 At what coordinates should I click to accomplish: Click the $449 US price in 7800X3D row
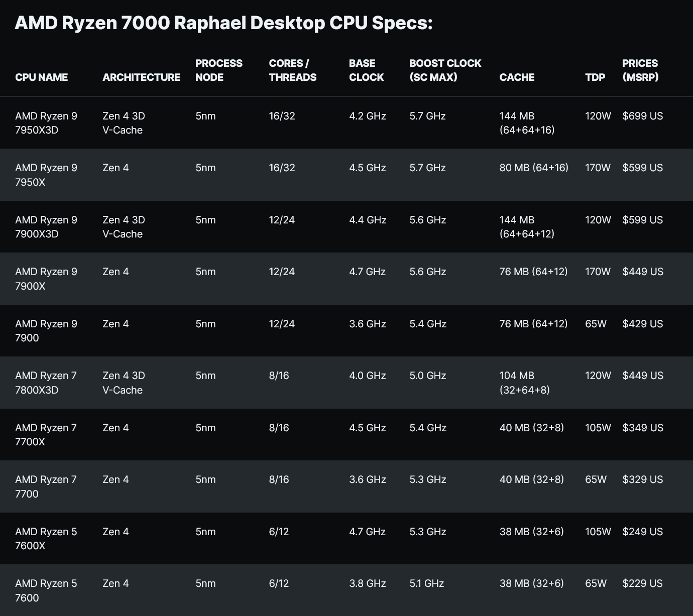coord(643,376)
